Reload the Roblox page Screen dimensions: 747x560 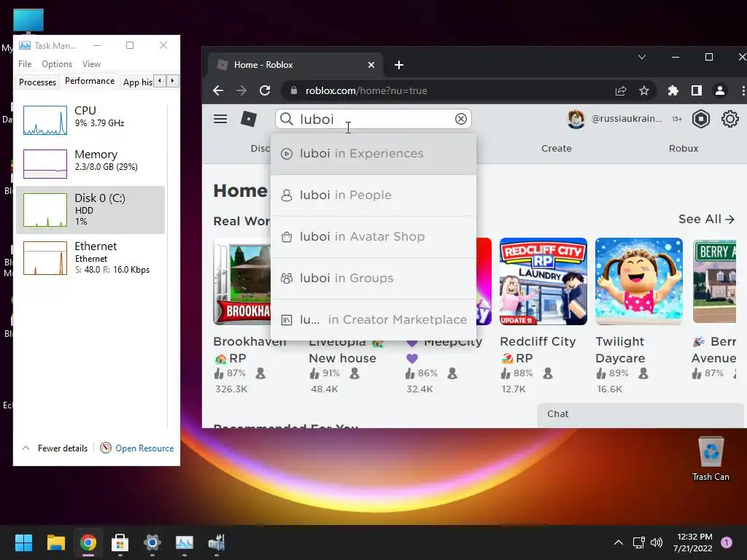click(x=265, y=90)
